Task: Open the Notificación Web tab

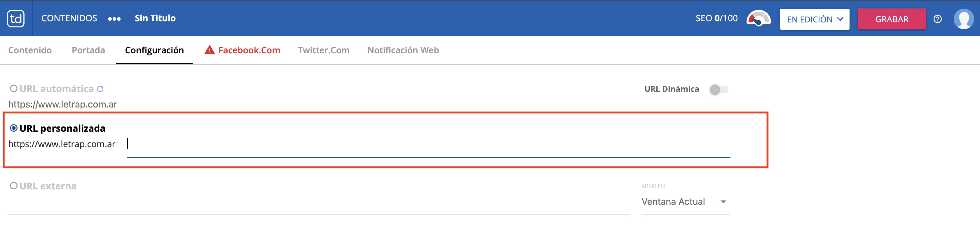Action: click(403, 50)
